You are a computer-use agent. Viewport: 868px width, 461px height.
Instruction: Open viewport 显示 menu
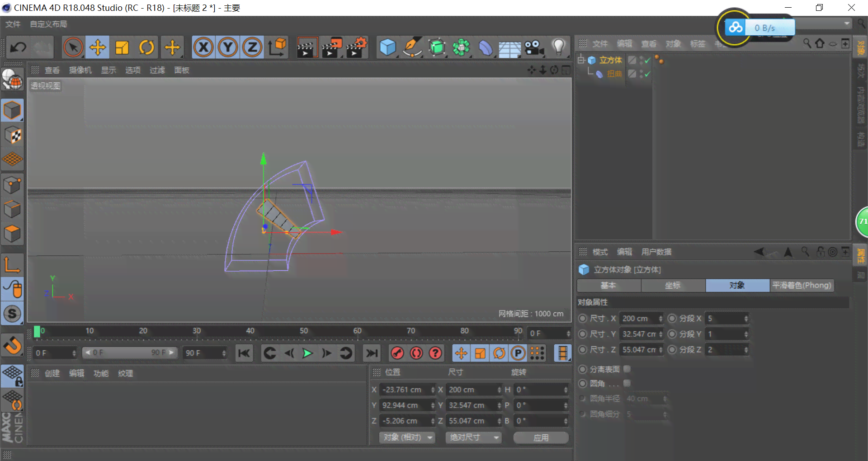pos(108,70)
